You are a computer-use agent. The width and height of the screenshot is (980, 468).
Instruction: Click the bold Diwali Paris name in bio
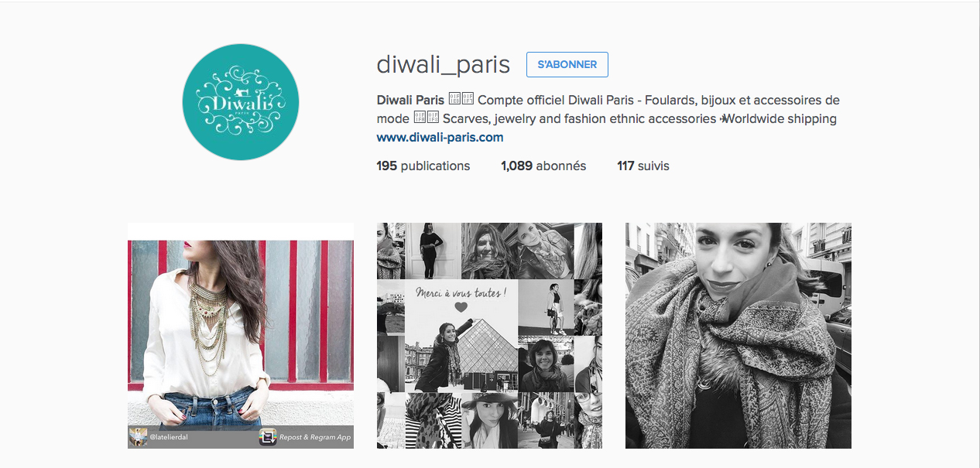coord(410,100)
